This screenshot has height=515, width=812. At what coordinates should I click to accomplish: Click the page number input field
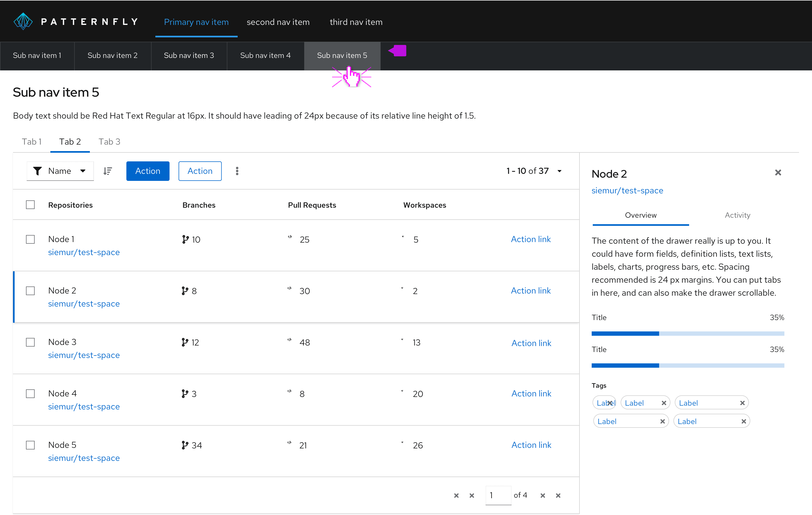pyautogui.click(x=498, y=495)
